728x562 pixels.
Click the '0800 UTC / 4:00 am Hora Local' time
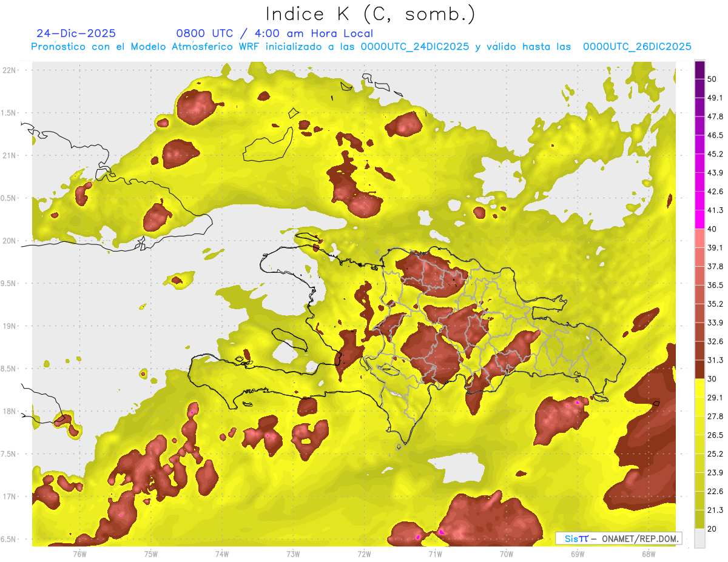click(x=274, y=33)
